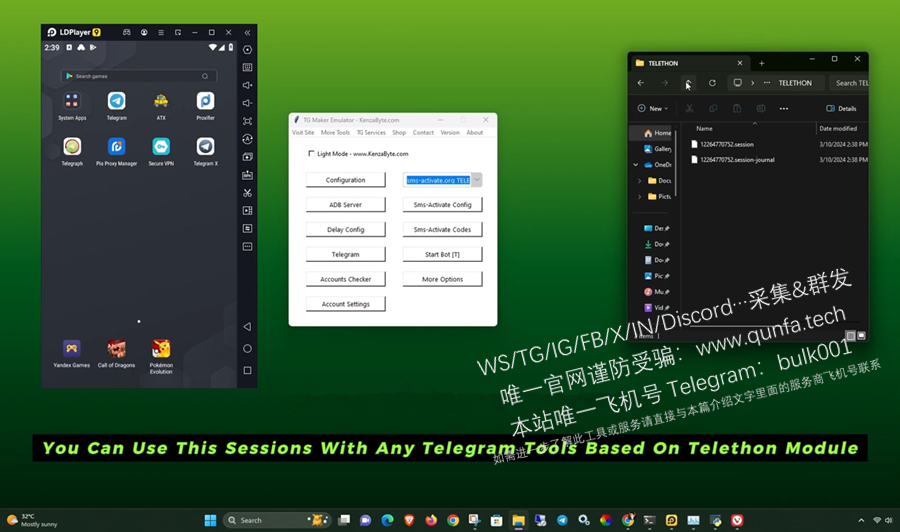Open the Telegram app in LDPlayer

(117, 102)
